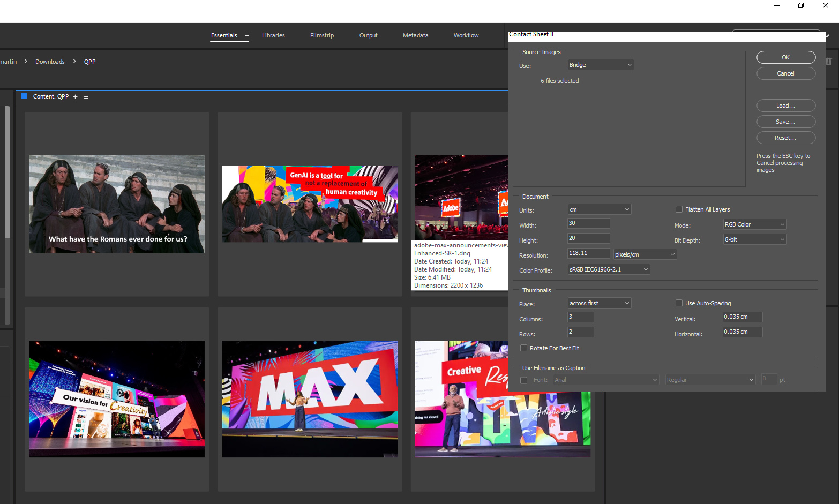Viewport: 839px width, 504px height.
Task: Click the 'Date Modified: Today, 11:24' text
Action: pos(453,269)
